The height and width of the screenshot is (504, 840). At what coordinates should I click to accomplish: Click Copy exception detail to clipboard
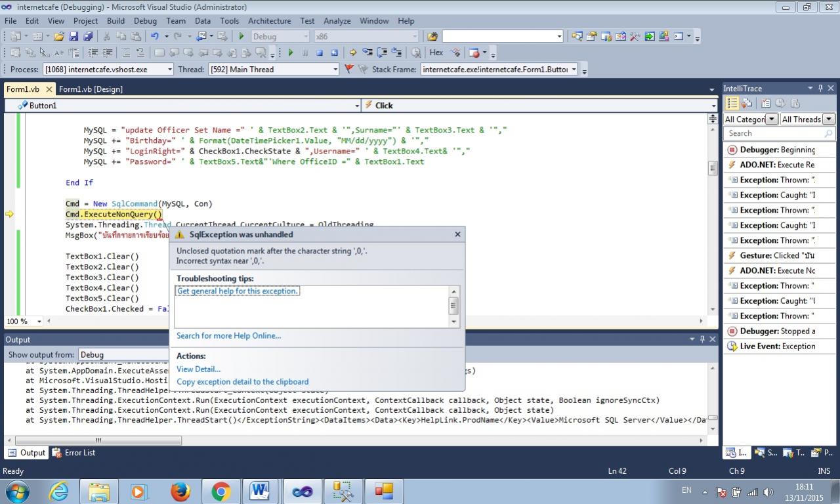tap(242, 382)
